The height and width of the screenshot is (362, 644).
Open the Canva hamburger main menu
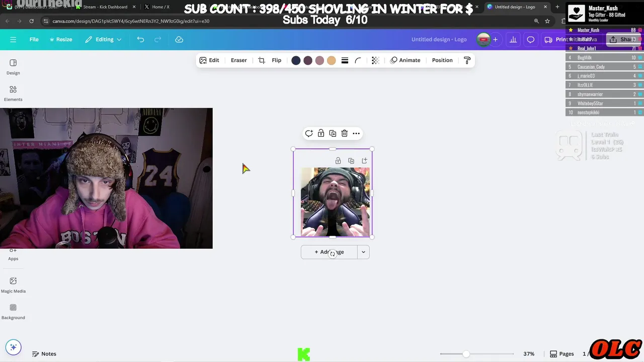pyautogui.click(x=13, y=39)
